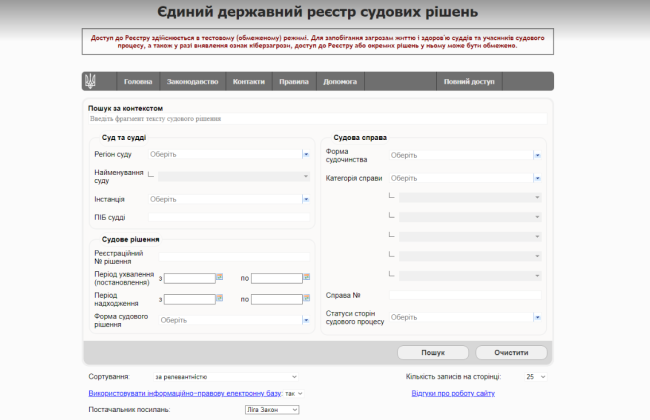
Task: Open the Законодавство menu item
Action: (192, 82)
